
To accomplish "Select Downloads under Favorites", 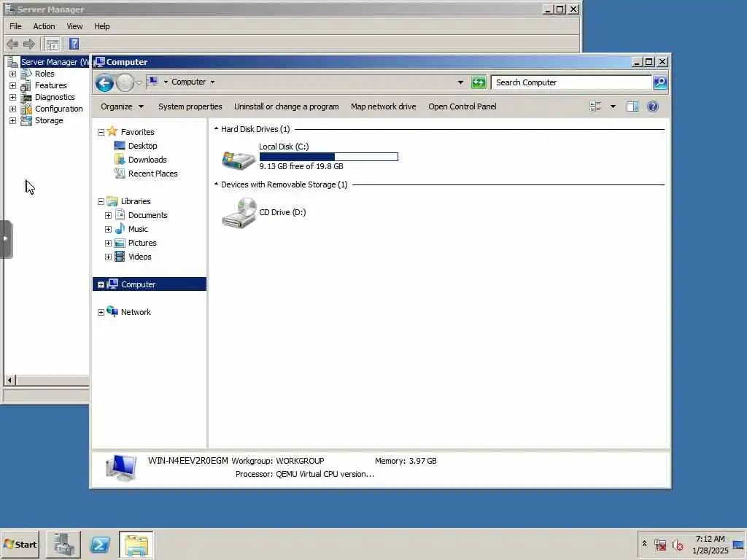I will click(147, 160).
